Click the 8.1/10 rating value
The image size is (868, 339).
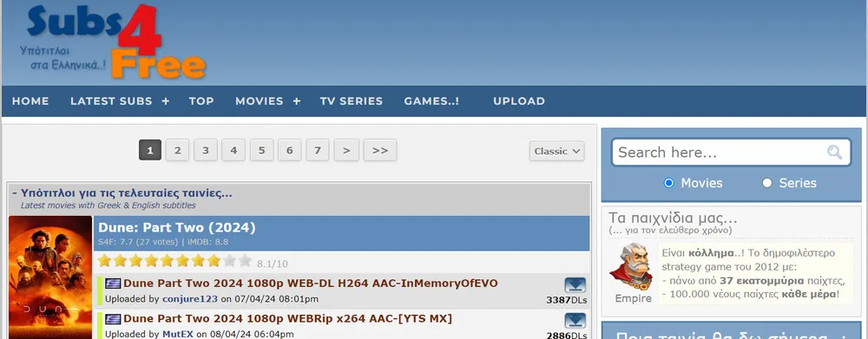pyautogui.click(x=273, y=264)
